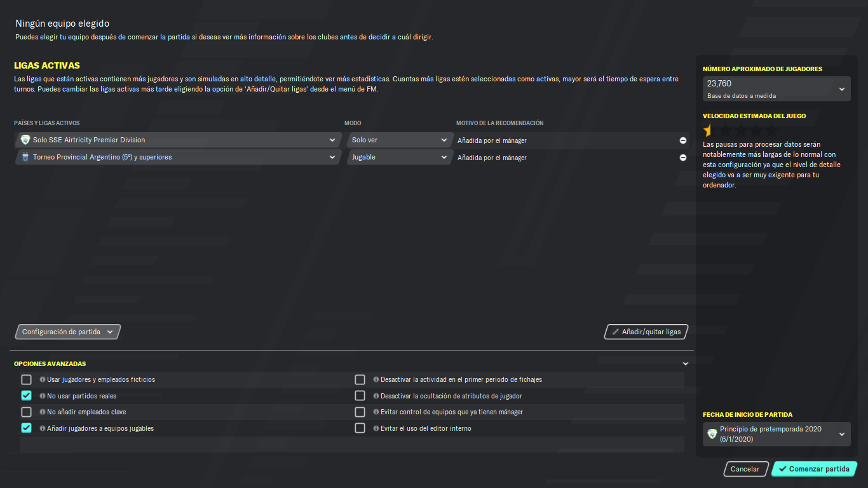
Task: Open the 'Solo ver' mode dropdown
Action: (400, 140)
